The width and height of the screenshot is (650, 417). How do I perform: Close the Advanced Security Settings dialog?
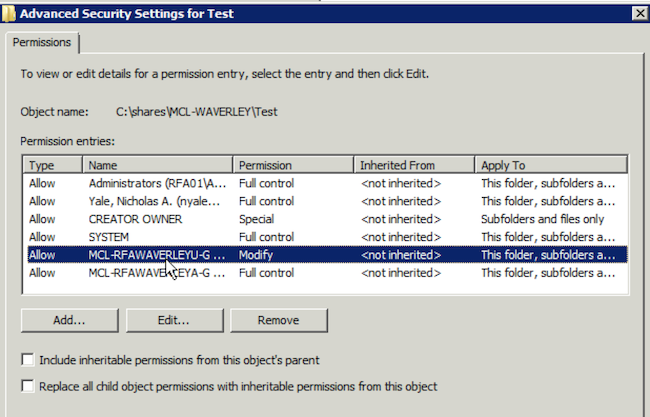(x=640, y=14)
